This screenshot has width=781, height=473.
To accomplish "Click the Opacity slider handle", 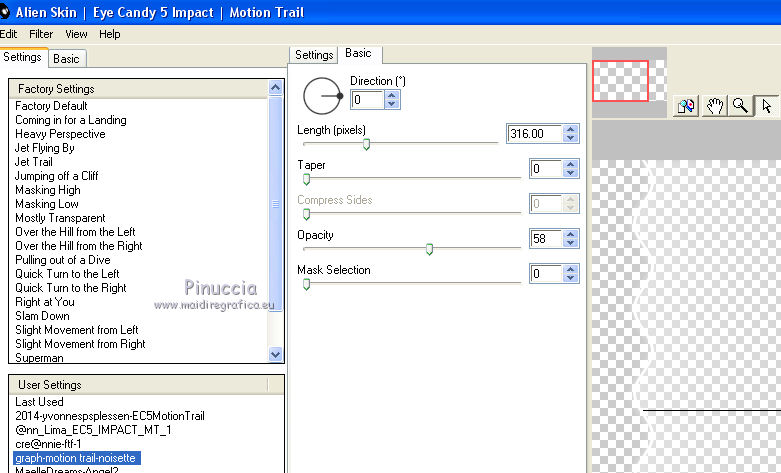I will [x=429, y=249].
